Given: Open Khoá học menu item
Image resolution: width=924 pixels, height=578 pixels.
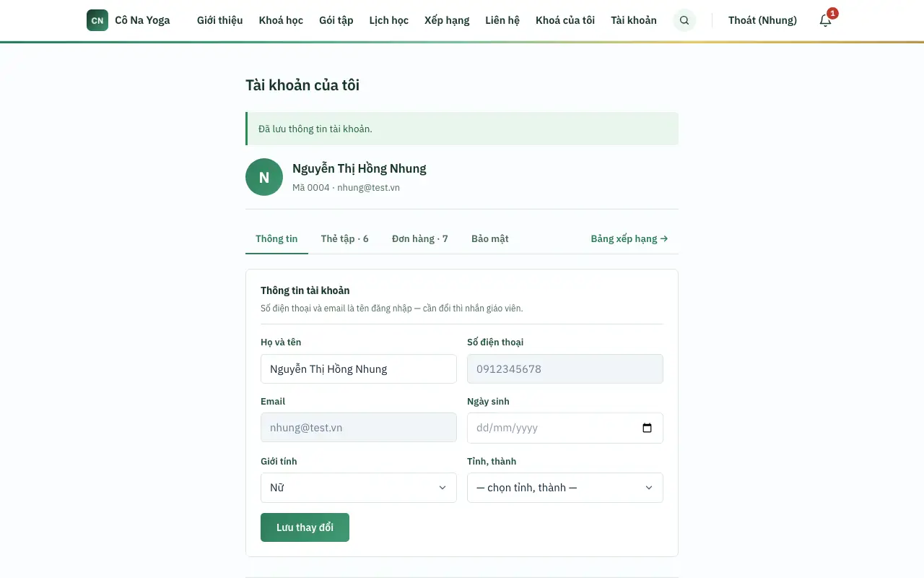Looking at the screenshot, I should (x=281, y=20).
